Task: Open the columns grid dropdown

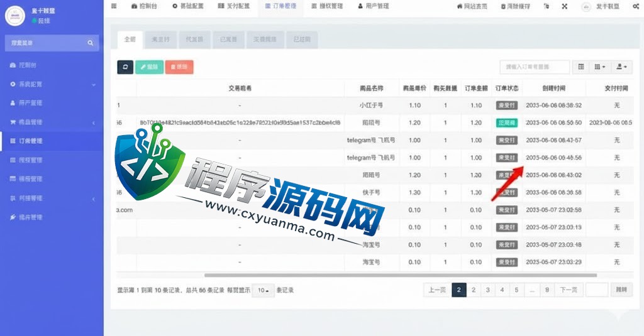Action: coord(599,67)
